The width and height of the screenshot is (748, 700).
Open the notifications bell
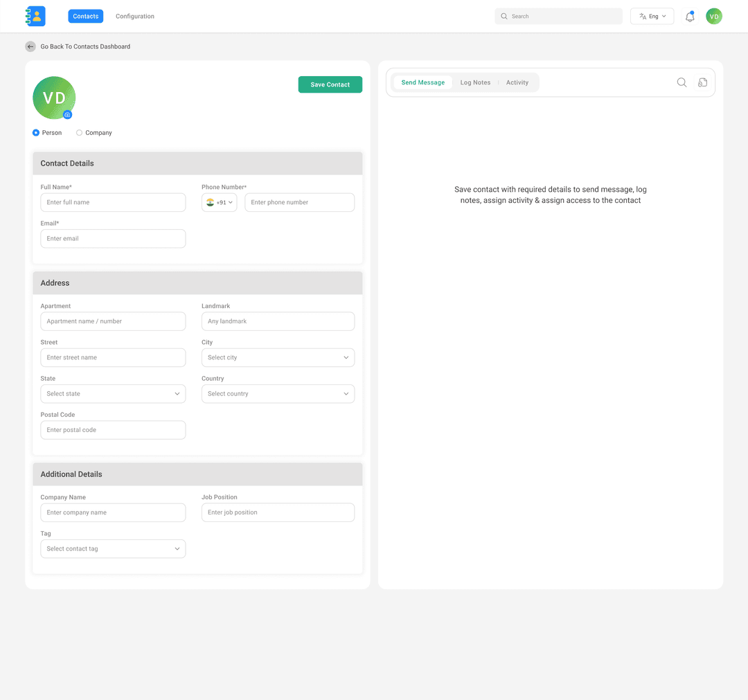coord(689,17)
